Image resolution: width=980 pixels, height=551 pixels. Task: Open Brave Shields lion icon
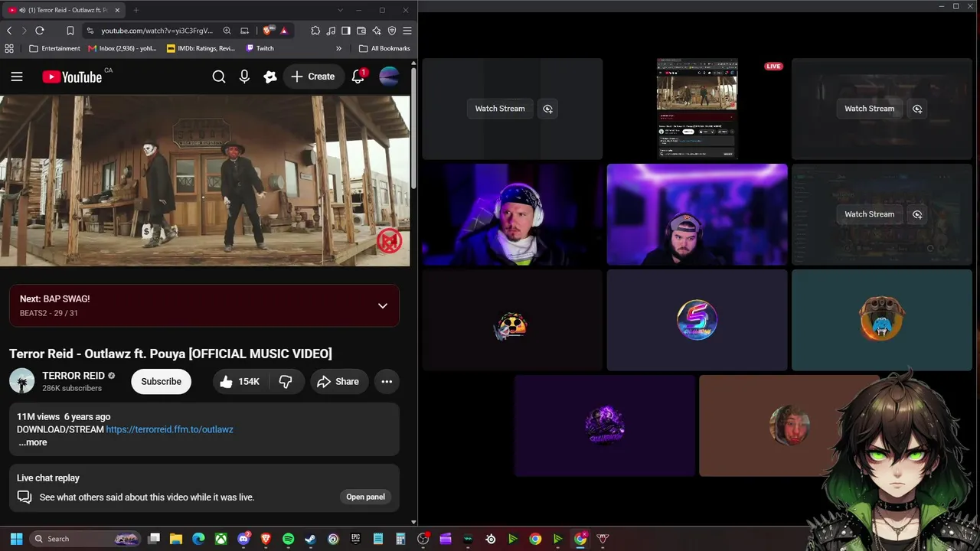pyautogui.click(x=266, y=31)
